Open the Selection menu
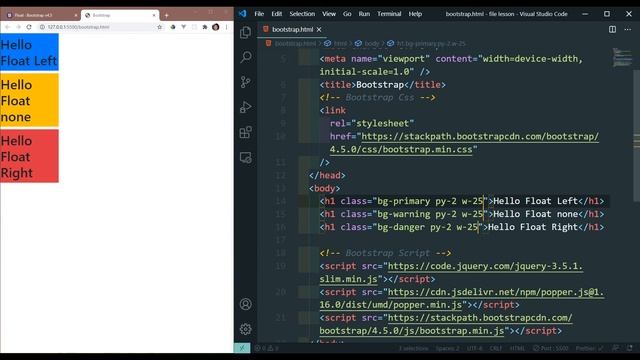The width and height of the screenshot is (640, 360). pos(302,14)
